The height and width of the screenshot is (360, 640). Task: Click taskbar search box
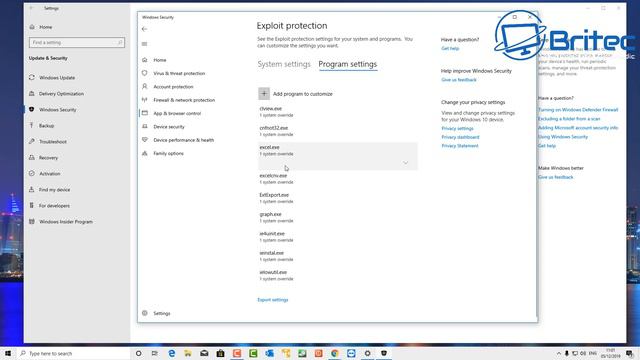coord(73,353)
